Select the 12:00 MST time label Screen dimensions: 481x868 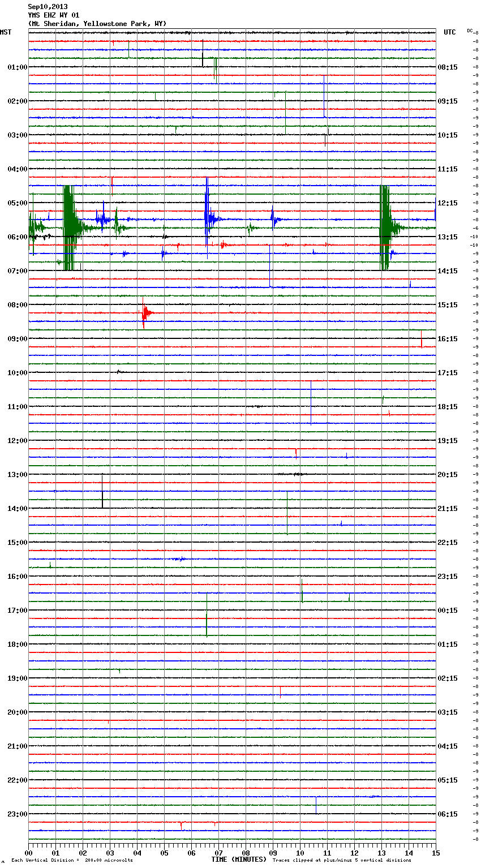(x=18, y=441)
